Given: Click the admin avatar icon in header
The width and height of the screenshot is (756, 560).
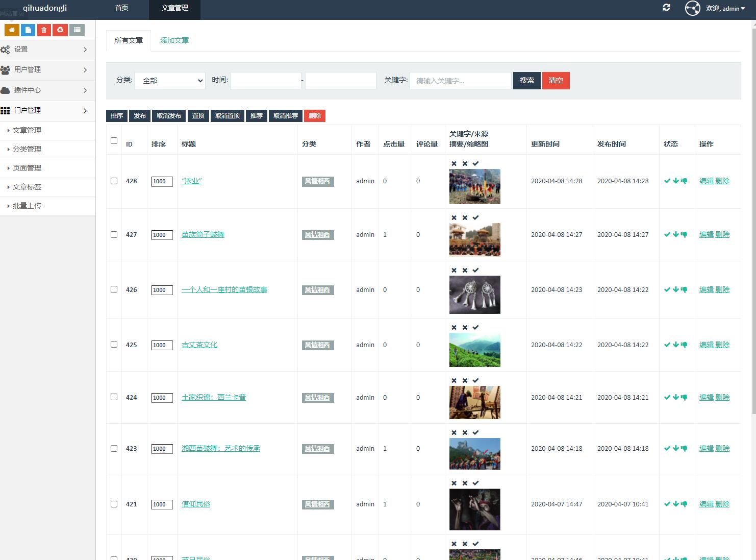Looking at the screenshot, I should 692,8.
